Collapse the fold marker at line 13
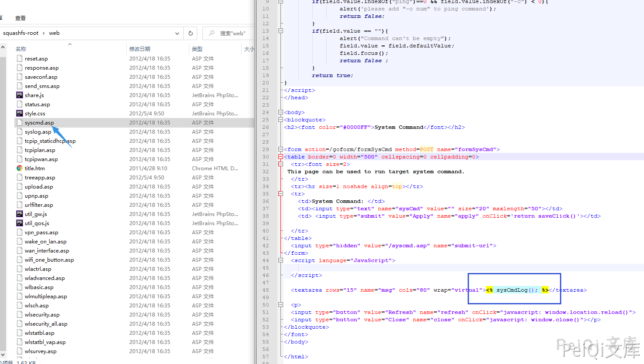 pos(280,31)
